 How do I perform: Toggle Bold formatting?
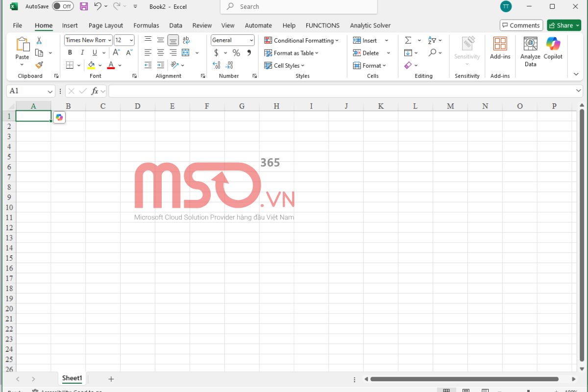tap(70, 52)
